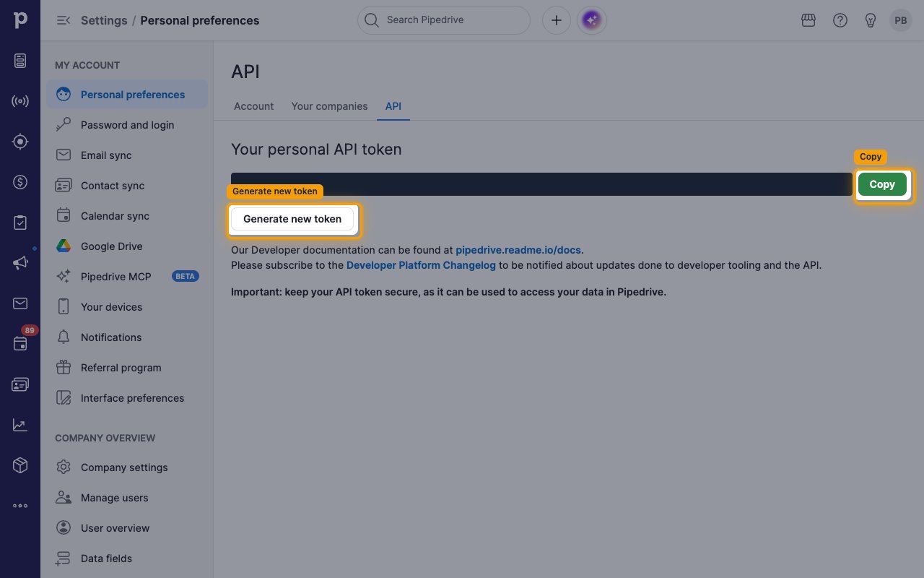Image resolution: width=924 pixels, height=578 pixels.
Task: Click the Pipedrive logo icon
Action: point(20,20)
